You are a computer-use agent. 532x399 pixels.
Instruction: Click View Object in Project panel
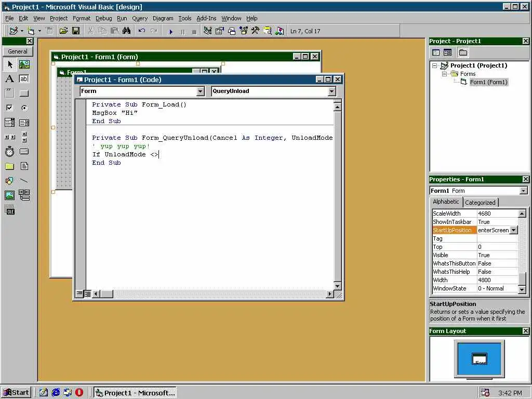click(447, 52)
